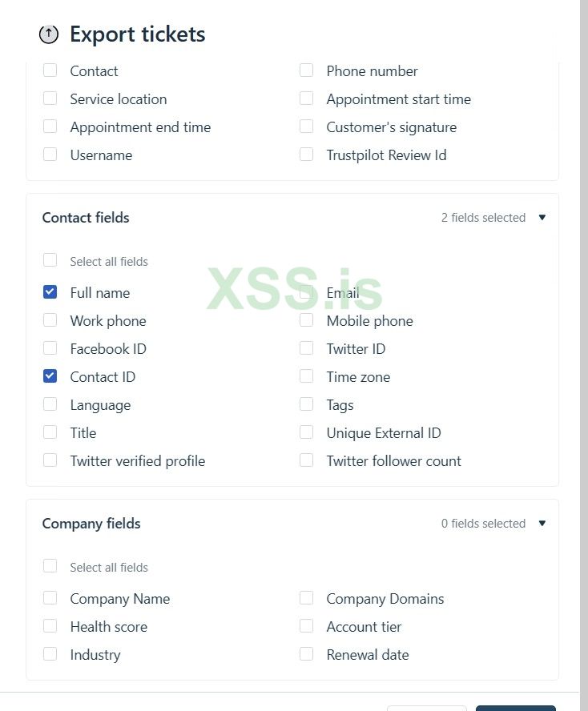Check Select all fields under Company fields

click(x=50, y=567)
